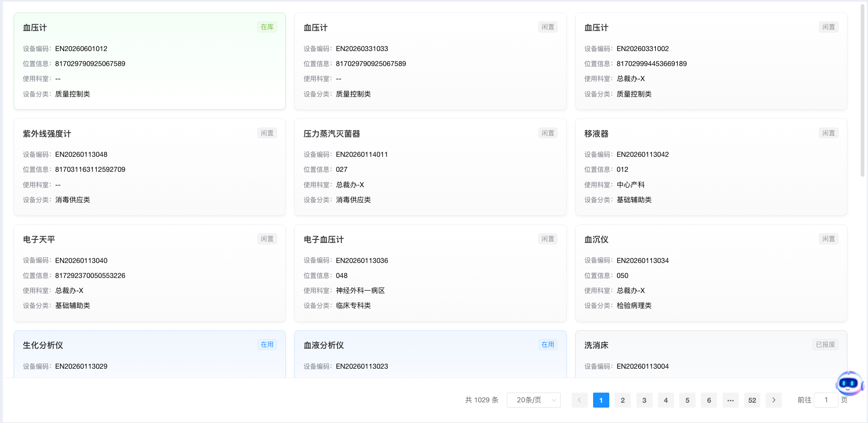Focus the 前往 page number input
Screen dimensions: 868x423
pyautogui.click(x=826, y=400)
